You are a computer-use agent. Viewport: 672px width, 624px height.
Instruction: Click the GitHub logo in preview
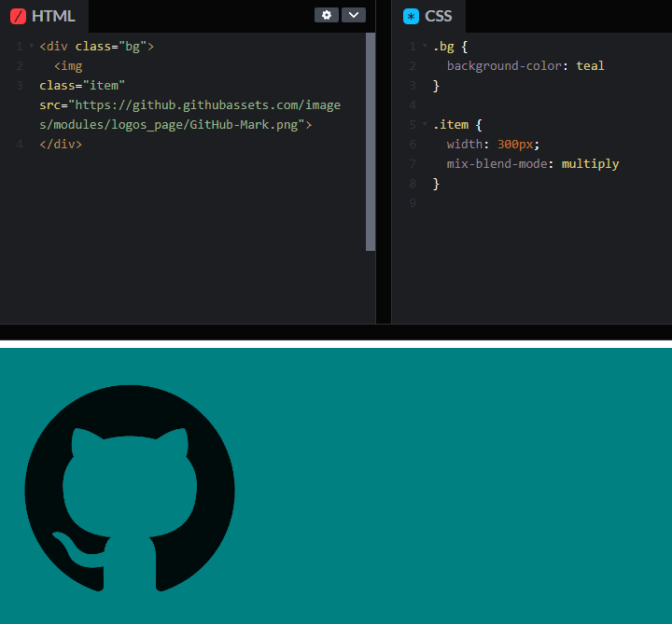[130, 488]
